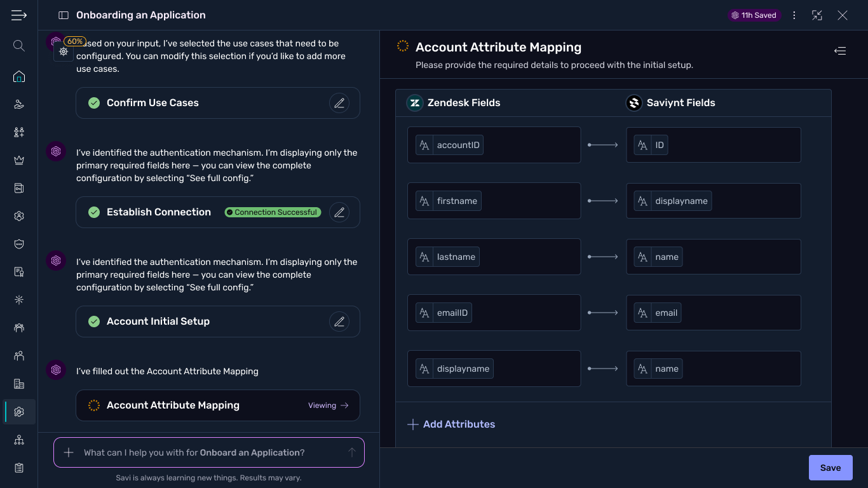Screen dimensions: 868x488
Task: Focus the Savi chat input field
Action: tap(209, 452)
